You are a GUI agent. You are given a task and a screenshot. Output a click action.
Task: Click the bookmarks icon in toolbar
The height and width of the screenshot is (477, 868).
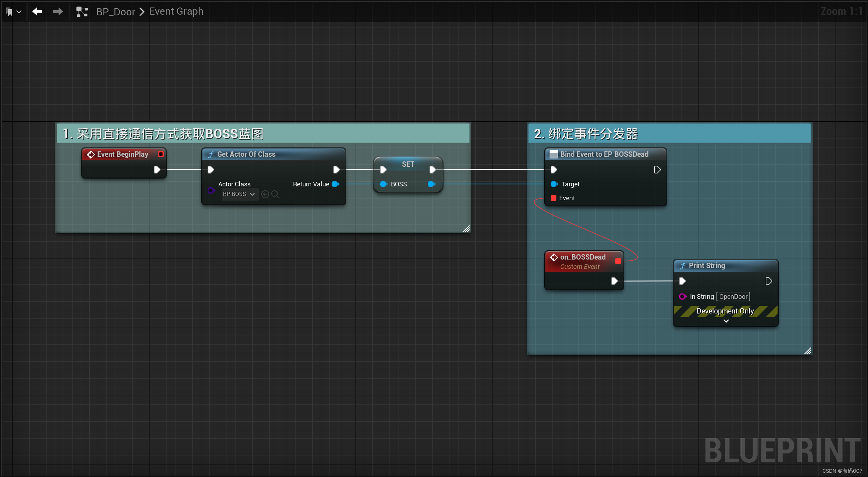[x=10, y=12]
